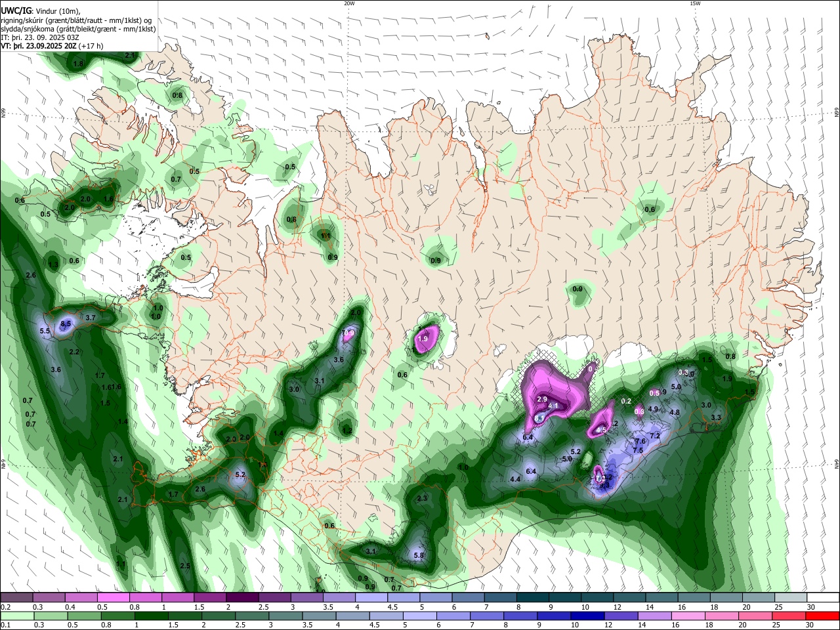Select the bright pink swatch after 0.5 in top legend

pyautogui.click(x=113, y=597)
